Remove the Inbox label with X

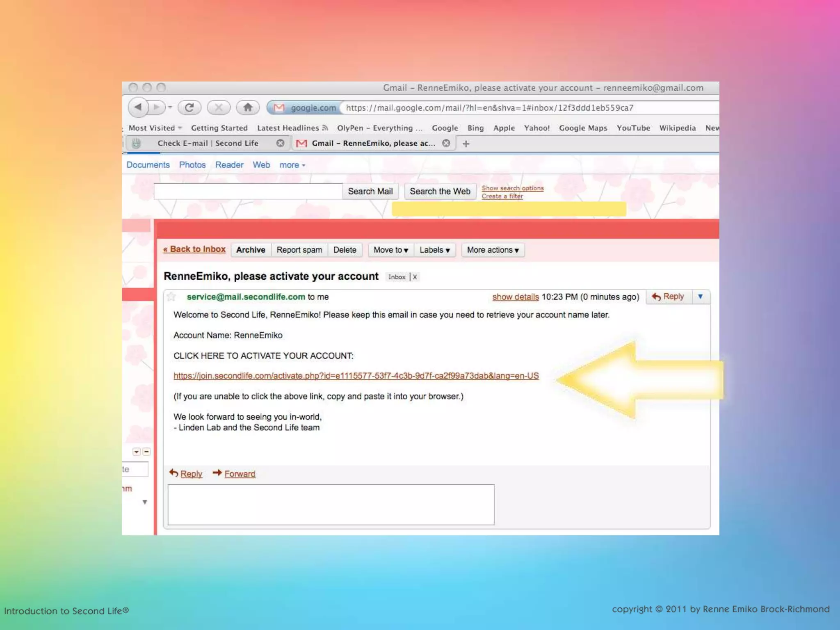[x=415, y=277]
